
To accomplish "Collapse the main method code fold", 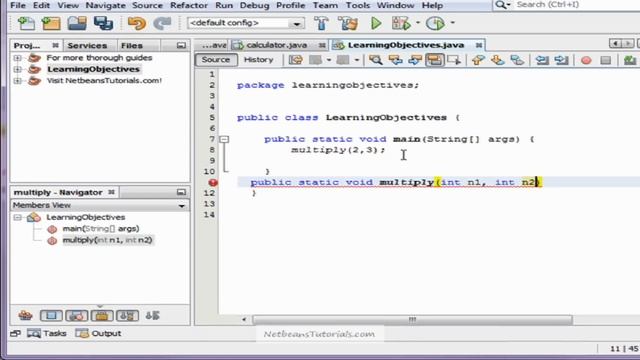I will [x=224, y=139].
